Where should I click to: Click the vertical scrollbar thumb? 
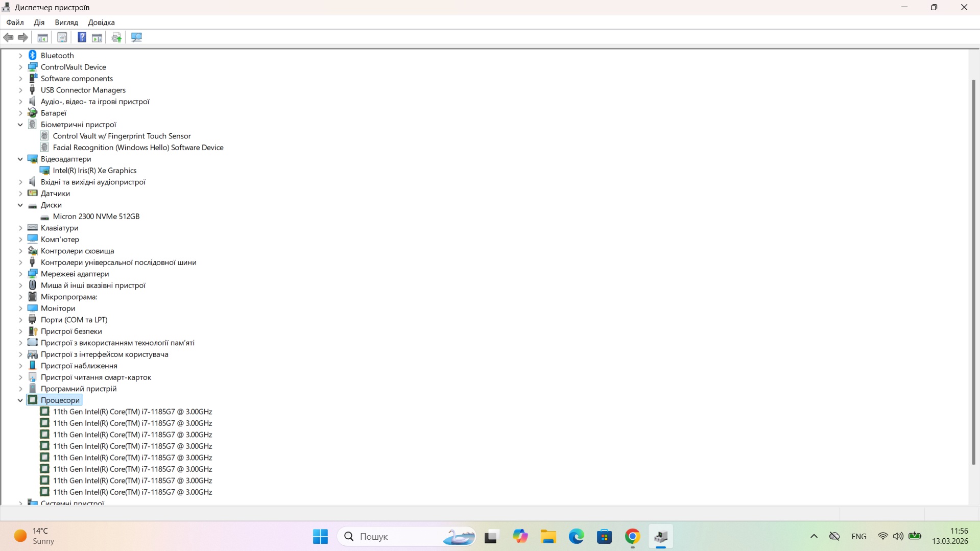pos(973,271)
